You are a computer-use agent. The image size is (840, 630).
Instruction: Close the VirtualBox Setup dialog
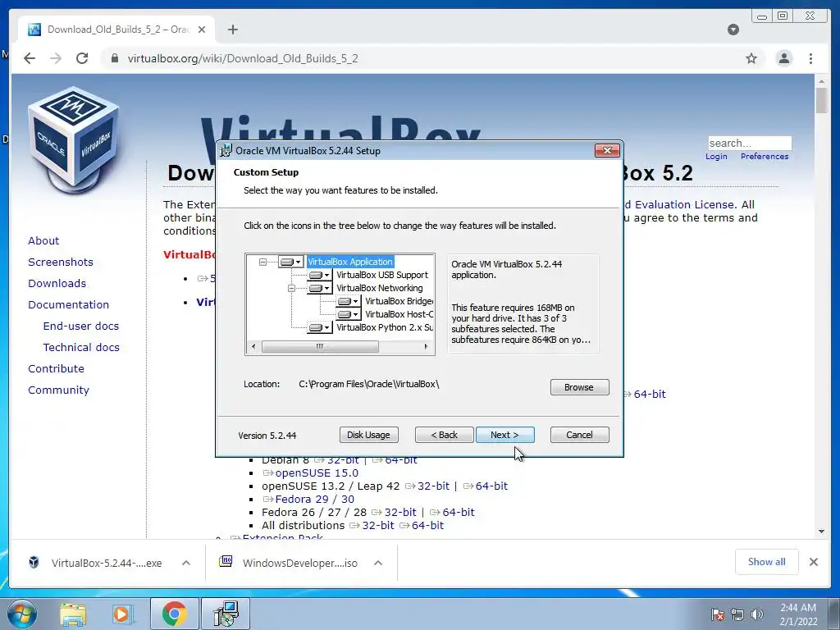[x=607, y=151]
